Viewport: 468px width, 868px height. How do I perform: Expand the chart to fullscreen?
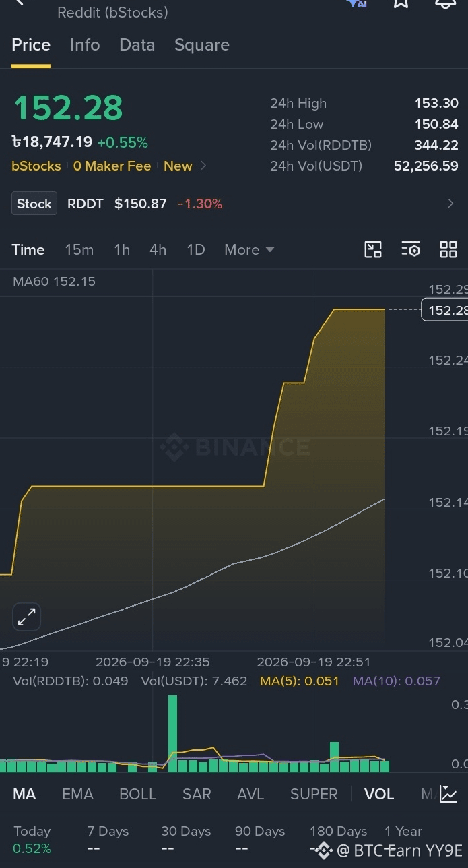[x=26, y=617]
